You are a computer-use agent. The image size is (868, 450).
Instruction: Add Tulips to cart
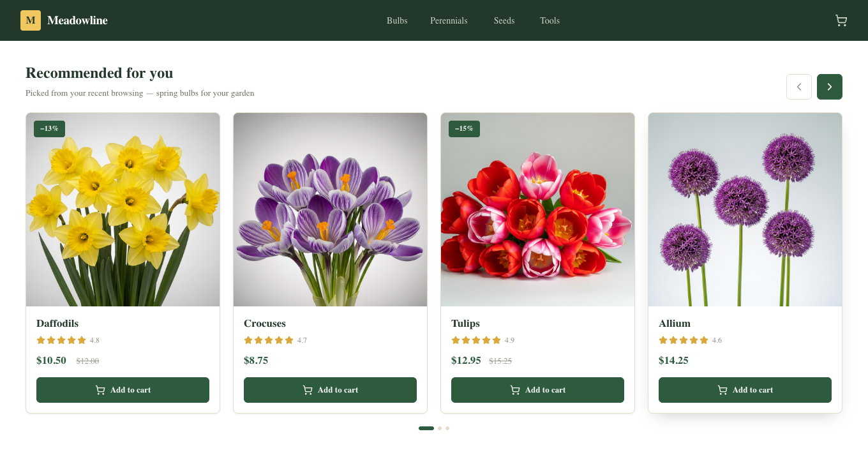537,390
